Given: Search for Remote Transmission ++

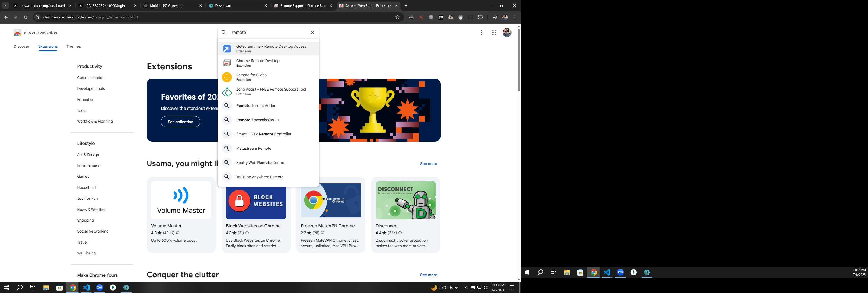Looking at the screenshot, I should [x=268, y=120].
